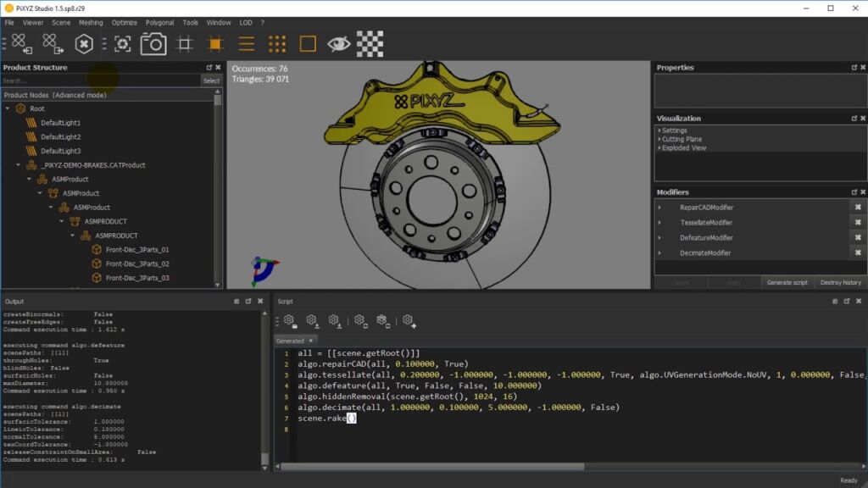The height and width of the screenshot is (488, 868).
Task: Select the Front-Disc_3Parts_02 part
Action: click(x=137, y=264)
